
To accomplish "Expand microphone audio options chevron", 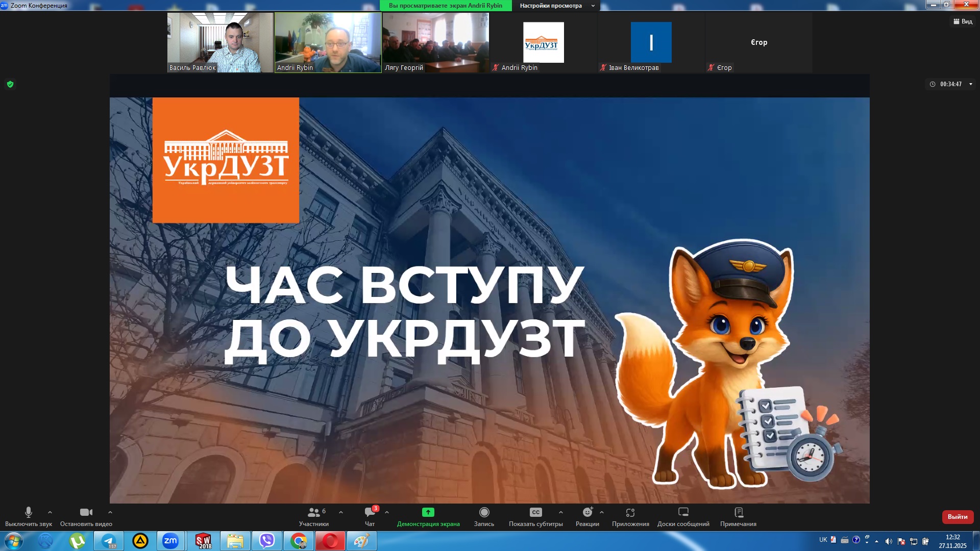I will 50,512.
